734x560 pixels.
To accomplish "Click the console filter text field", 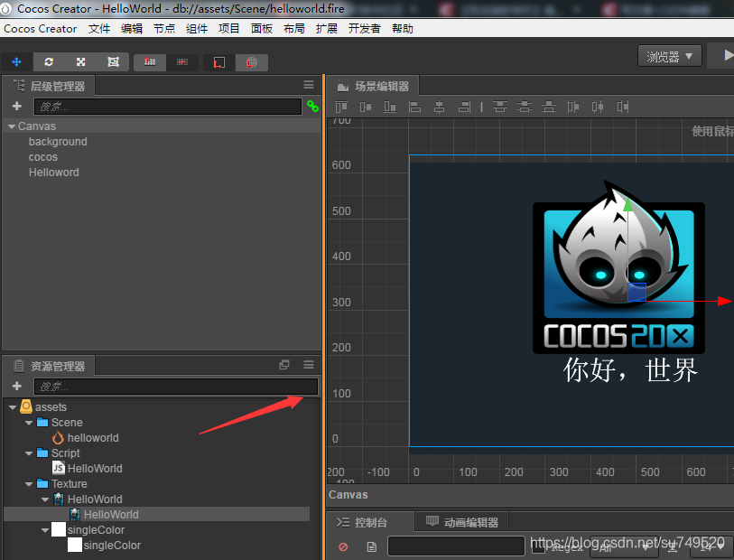I will (456, 546).
